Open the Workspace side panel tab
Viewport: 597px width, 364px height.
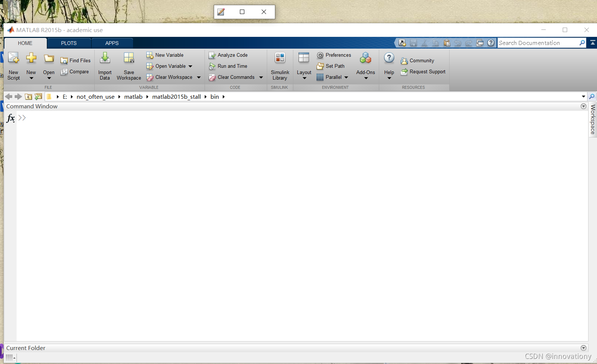[593, 119]
